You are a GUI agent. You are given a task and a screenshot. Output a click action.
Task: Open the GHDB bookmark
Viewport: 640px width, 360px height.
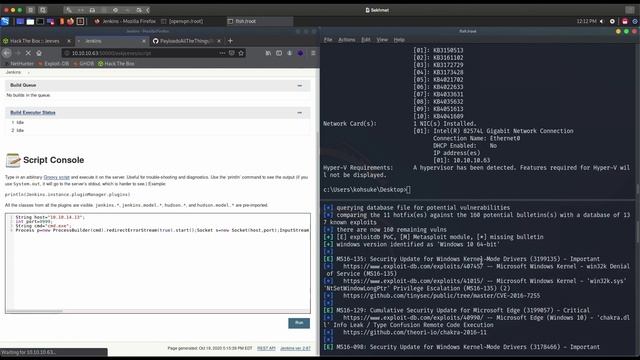pos(84,64)
